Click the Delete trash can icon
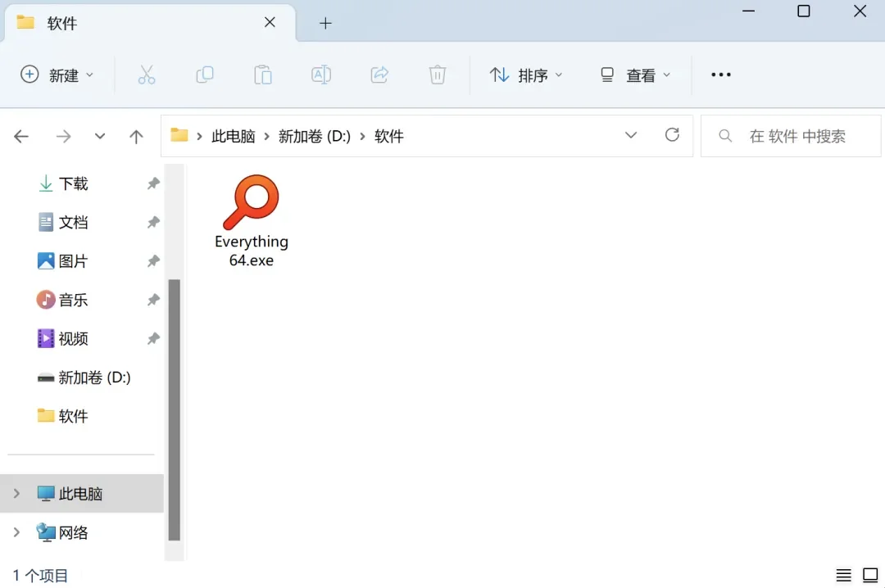 [438, 75]
